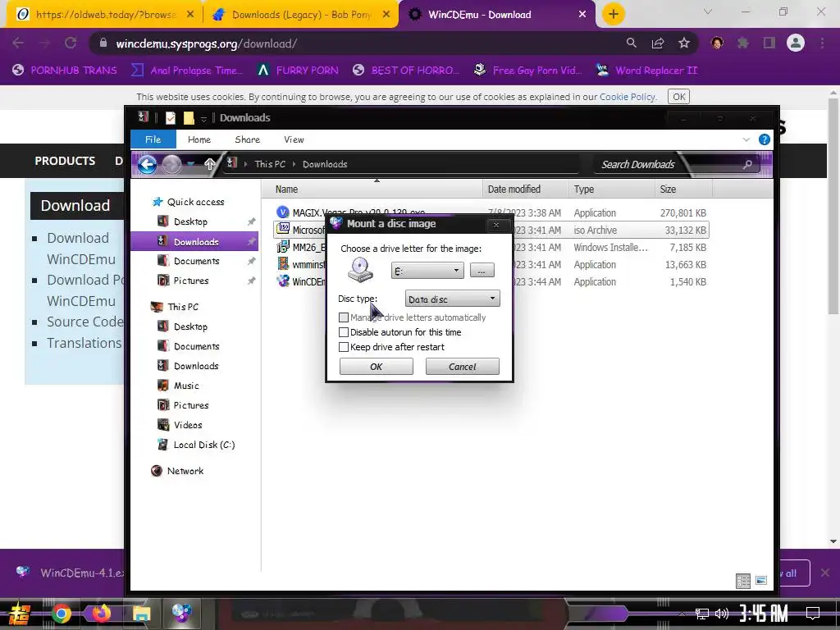Open the View ribbon tab
This screenshot has height=630, width=840.
coord(294,139)
